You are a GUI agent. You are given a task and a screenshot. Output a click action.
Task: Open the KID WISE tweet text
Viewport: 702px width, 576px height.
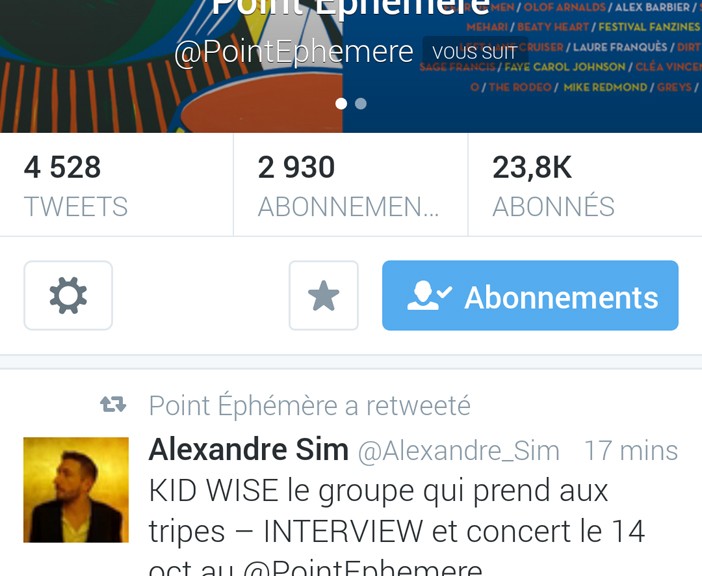[x=397, y=527]
